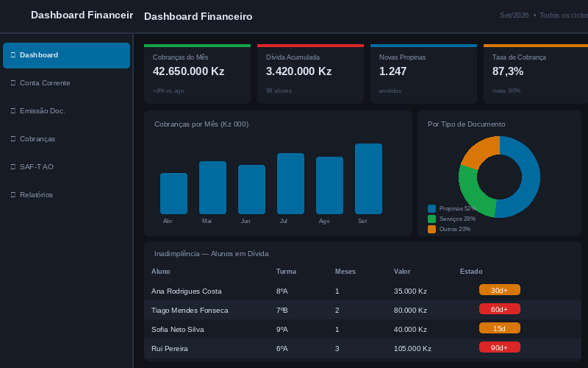Select the Dívida Acumulada card
This screenshot has height=368, width=588.
coord(310,74)
